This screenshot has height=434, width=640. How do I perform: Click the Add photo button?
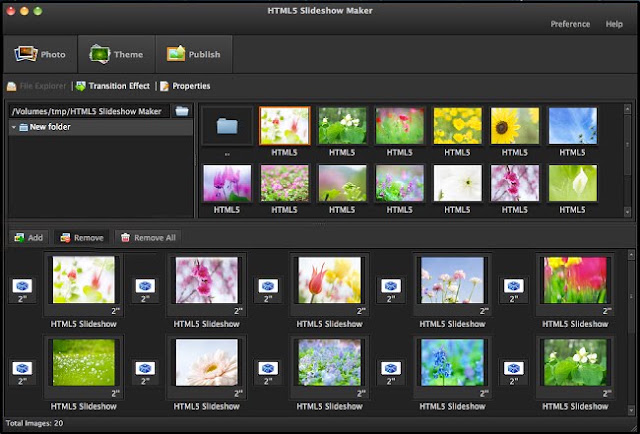click(x=29, y=238)
